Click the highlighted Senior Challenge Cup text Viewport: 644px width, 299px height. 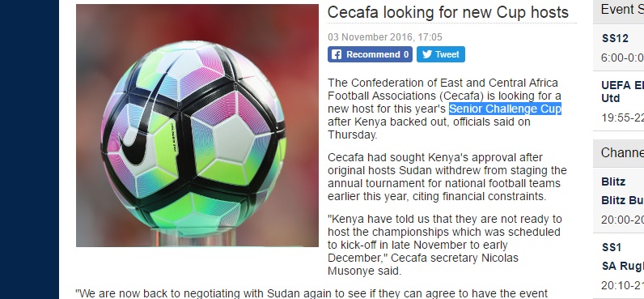[x=505, y=109]
